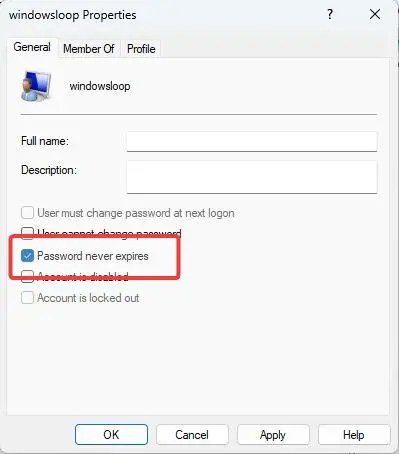Viewport: 399px width, 454px height.
Task: Enable User cannot change password checkbox
Action: click(x=27, y=233)
